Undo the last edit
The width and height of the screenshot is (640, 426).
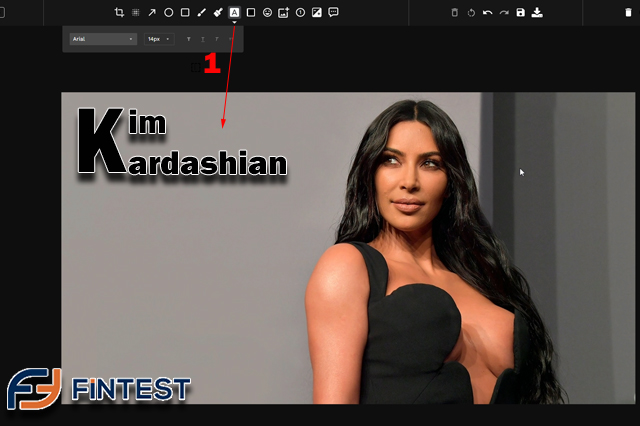(487, 13)
